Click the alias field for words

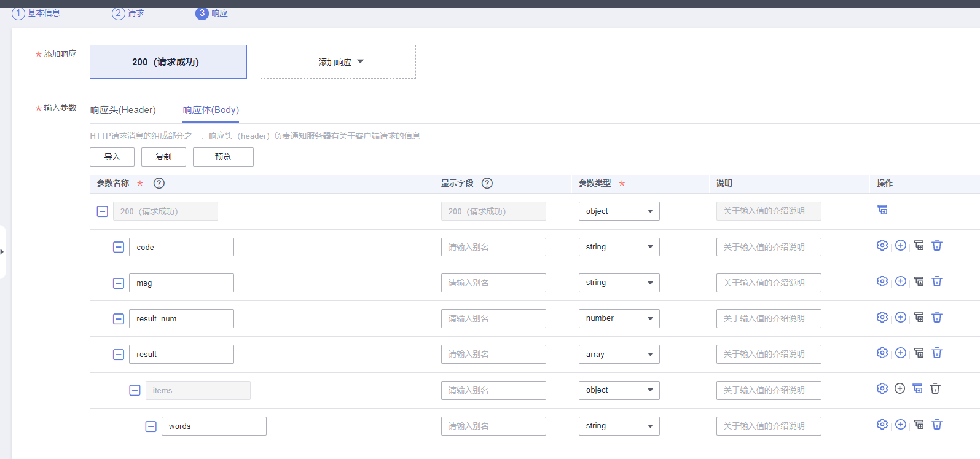493,426
